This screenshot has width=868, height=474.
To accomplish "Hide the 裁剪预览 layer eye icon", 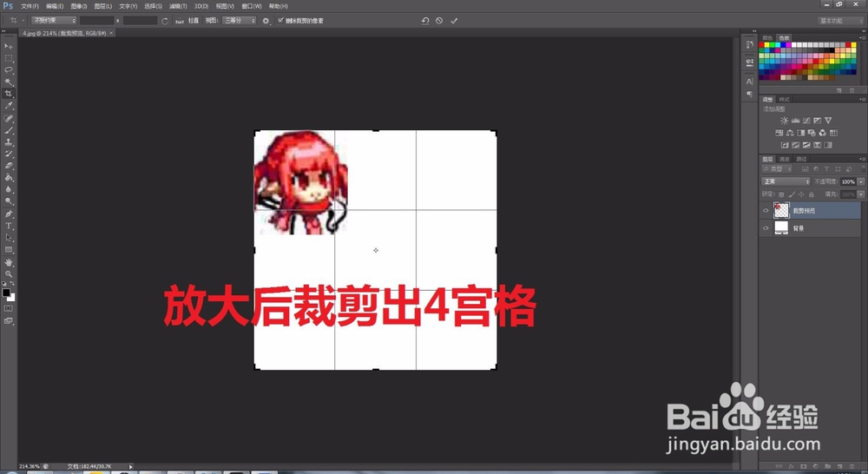I will (766, 210).
